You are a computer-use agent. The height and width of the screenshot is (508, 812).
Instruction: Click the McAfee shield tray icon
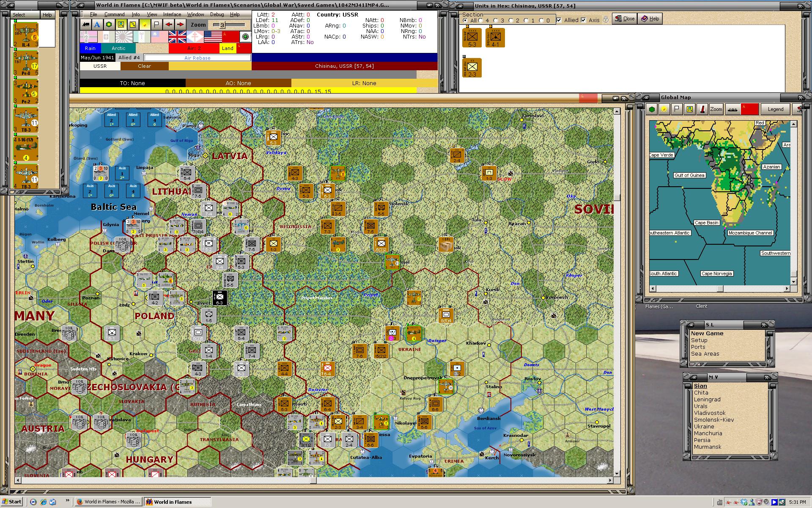pos(760,502)
